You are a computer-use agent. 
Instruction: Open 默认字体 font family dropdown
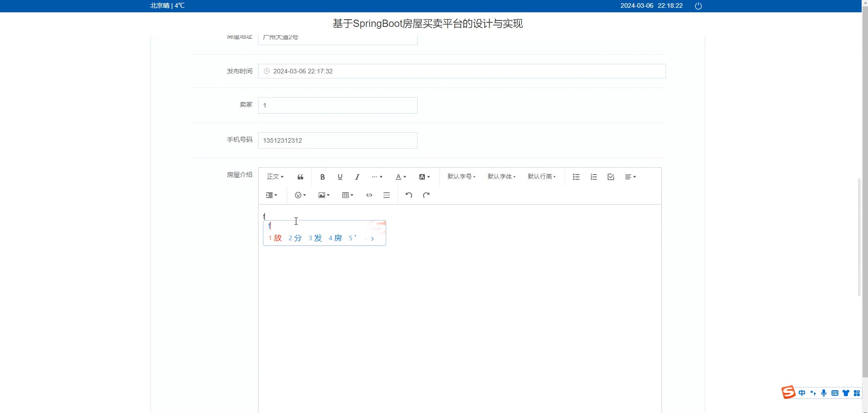coord(501,177)
